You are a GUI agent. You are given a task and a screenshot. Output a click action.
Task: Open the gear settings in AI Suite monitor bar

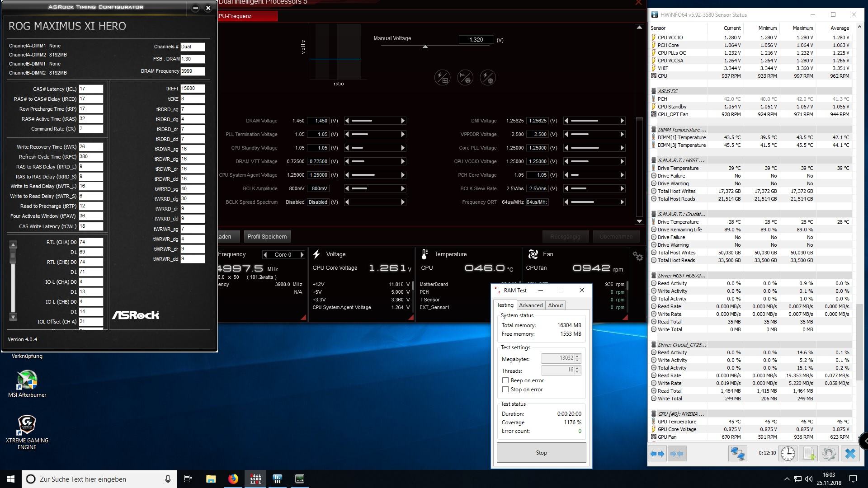[x=637, y=256]
